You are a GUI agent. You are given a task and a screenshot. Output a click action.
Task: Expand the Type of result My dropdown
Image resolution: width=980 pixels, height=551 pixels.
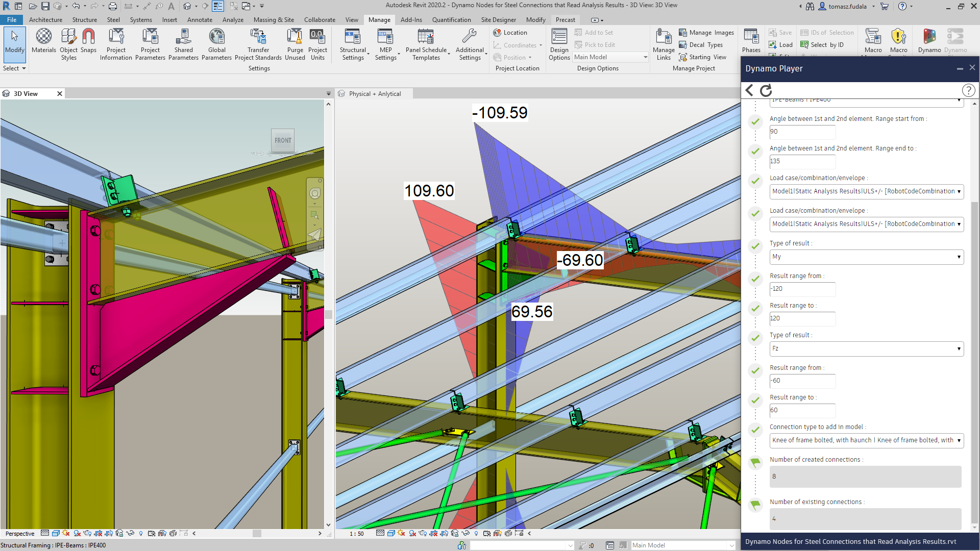[x=866, y=257]
